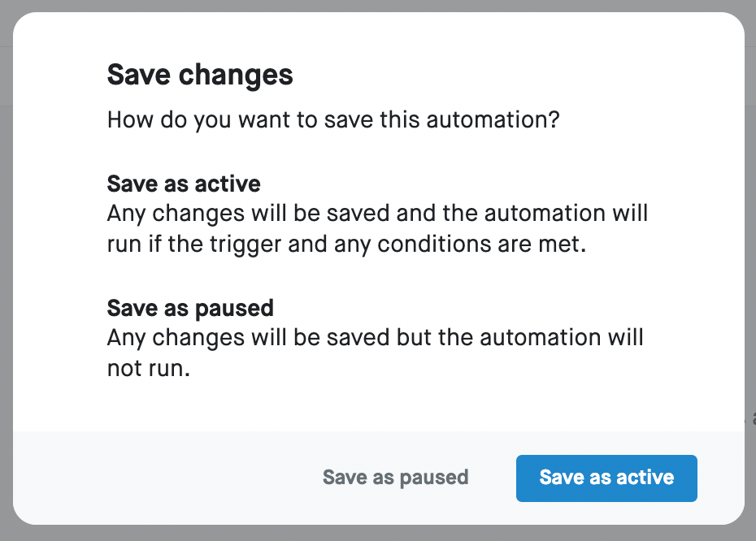Select the bold Save as paused heading
756x541 pixels.
coord(190,309)
